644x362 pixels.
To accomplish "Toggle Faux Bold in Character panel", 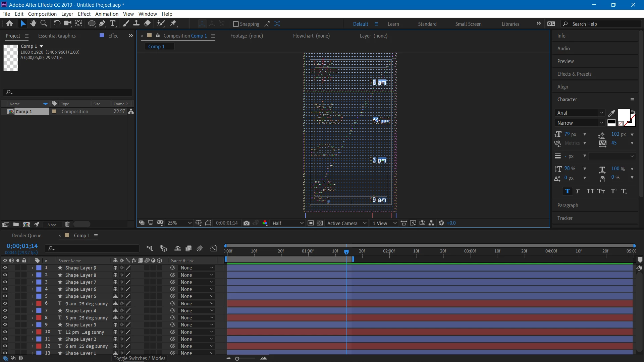I will coord(568,191).
